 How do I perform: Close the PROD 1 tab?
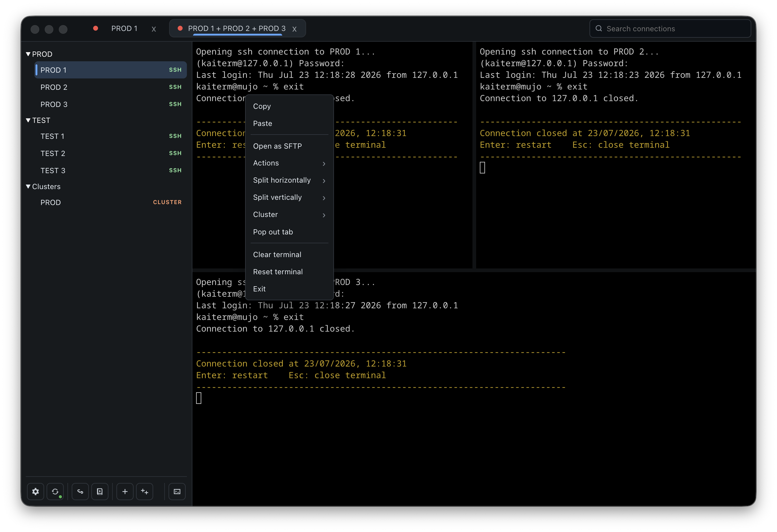(x=154, y=29)
